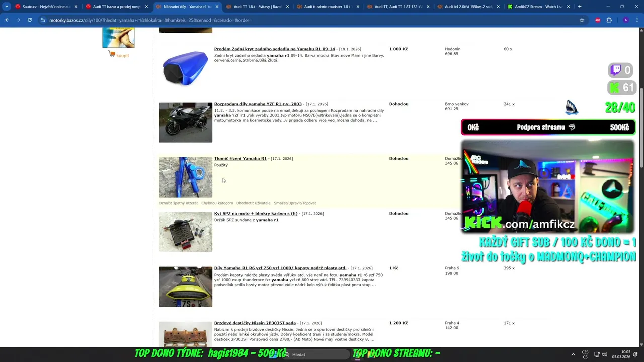Open the Chrome profile avatar
This screenshot has height=362, width=644.
tap(625, 20)
